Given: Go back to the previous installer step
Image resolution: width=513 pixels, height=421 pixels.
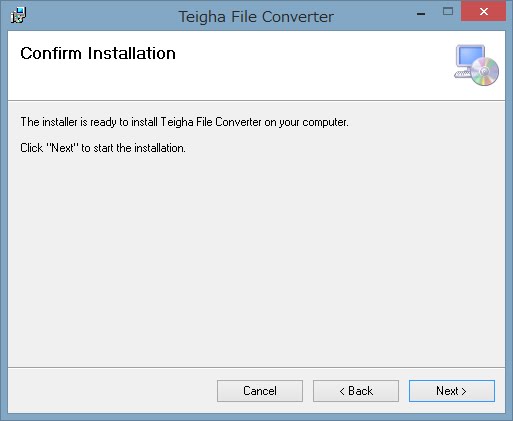Looking at the screenshot, I should (356, 391).
